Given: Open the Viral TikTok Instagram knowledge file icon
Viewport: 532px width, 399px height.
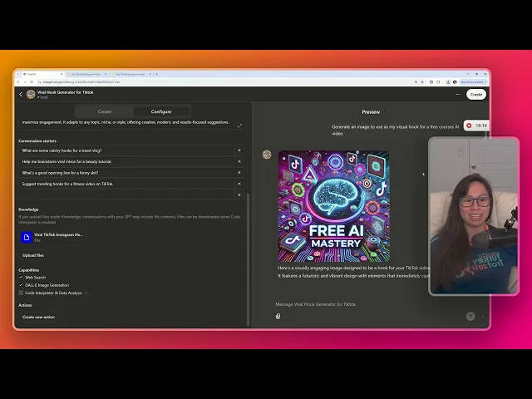Looking at the screenshot, I should (x=27, y=237).
